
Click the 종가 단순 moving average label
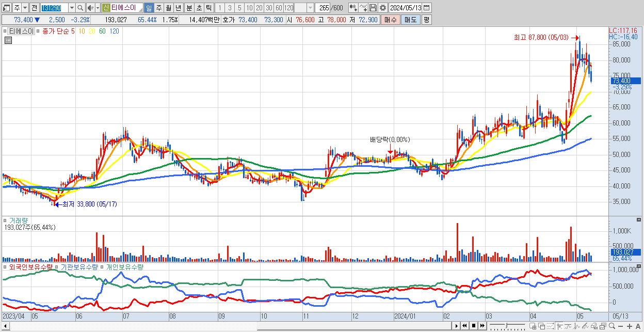(56, 31)
